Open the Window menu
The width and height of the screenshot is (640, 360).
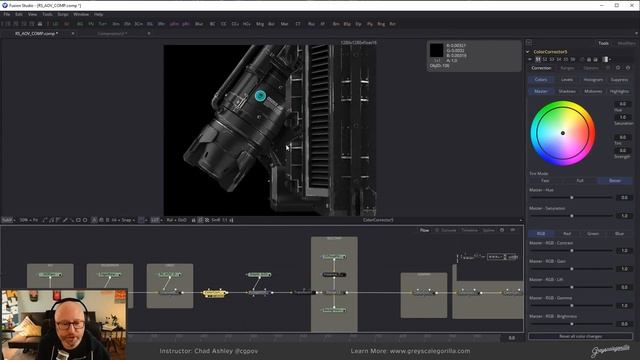click(x=81, y=14)
